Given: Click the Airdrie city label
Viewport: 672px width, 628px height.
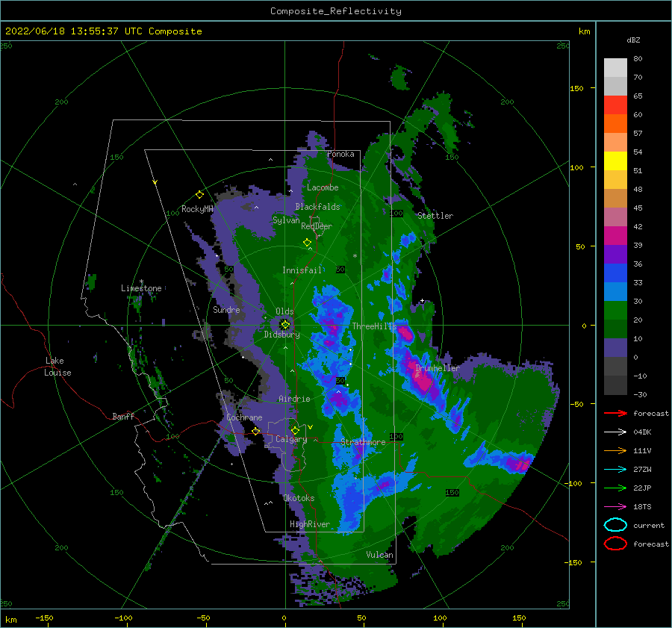Looking at the screenshot, I should (x=294, y=399).
